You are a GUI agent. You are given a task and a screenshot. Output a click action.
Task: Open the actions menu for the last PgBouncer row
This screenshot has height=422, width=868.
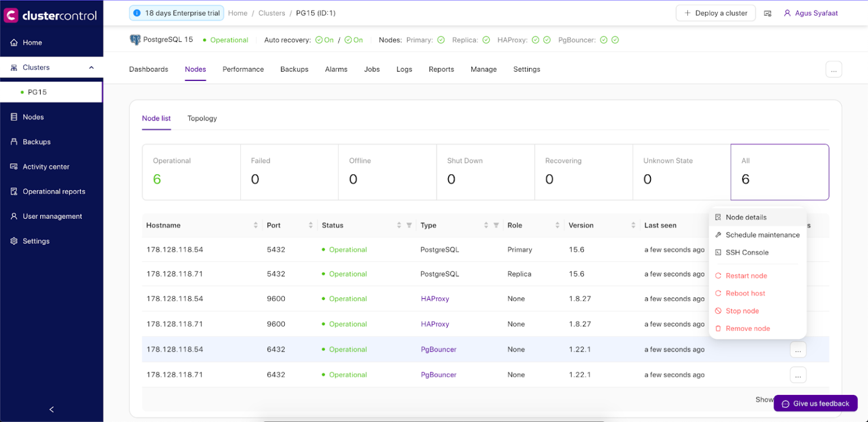point(797,374)
